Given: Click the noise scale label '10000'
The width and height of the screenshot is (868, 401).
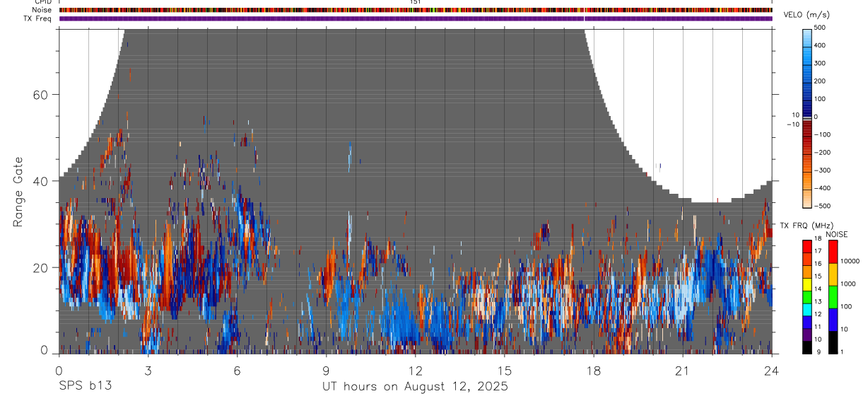Looking at the screenshot, I should tap(849, 261).
